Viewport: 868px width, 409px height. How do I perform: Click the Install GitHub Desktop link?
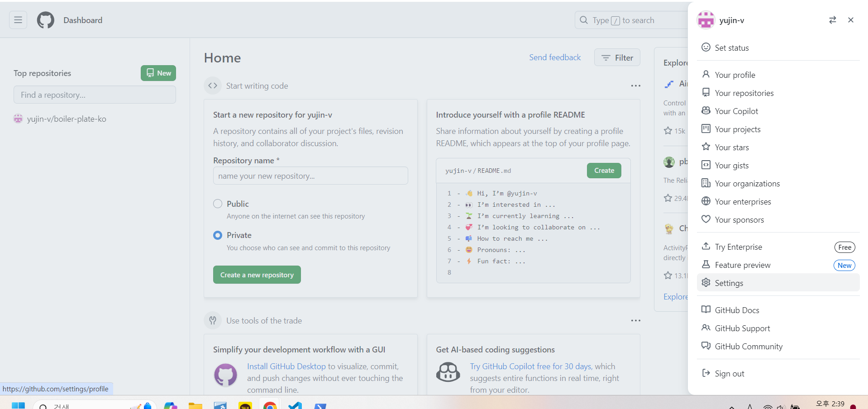pos(286,366)
